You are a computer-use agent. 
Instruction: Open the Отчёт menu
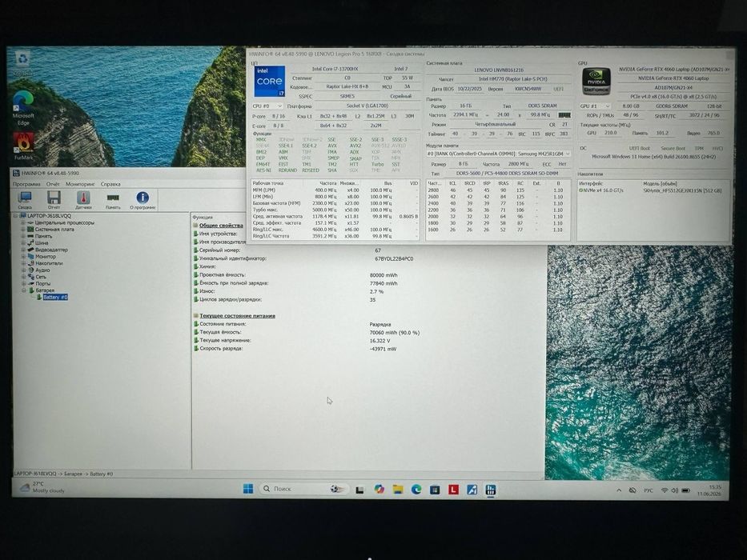[x=53, y=184]
